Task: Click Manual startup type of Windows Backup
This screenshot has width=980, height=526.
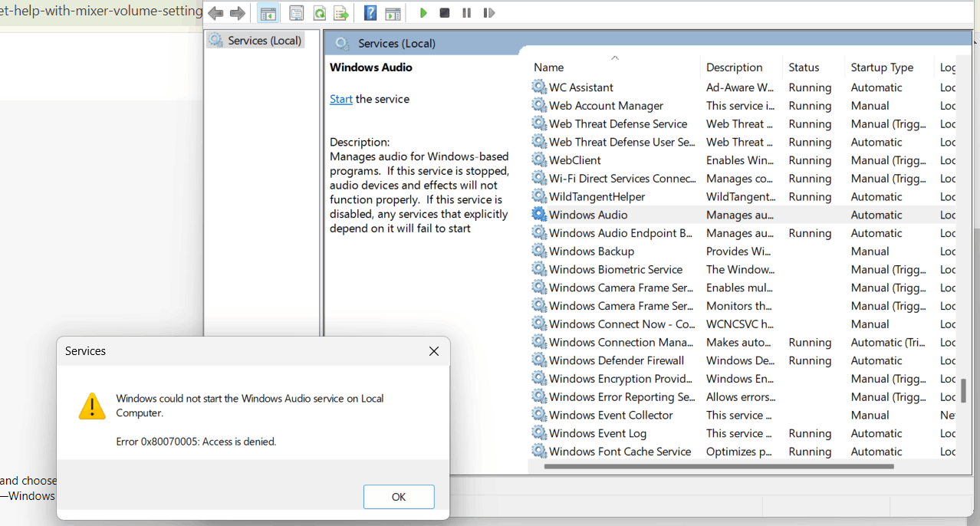Action: point(870,251)
